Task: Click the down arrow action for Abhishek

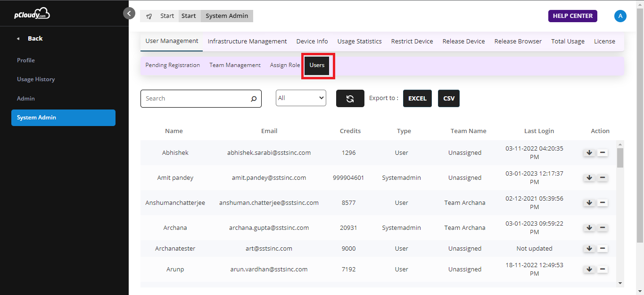Action: 589,152
